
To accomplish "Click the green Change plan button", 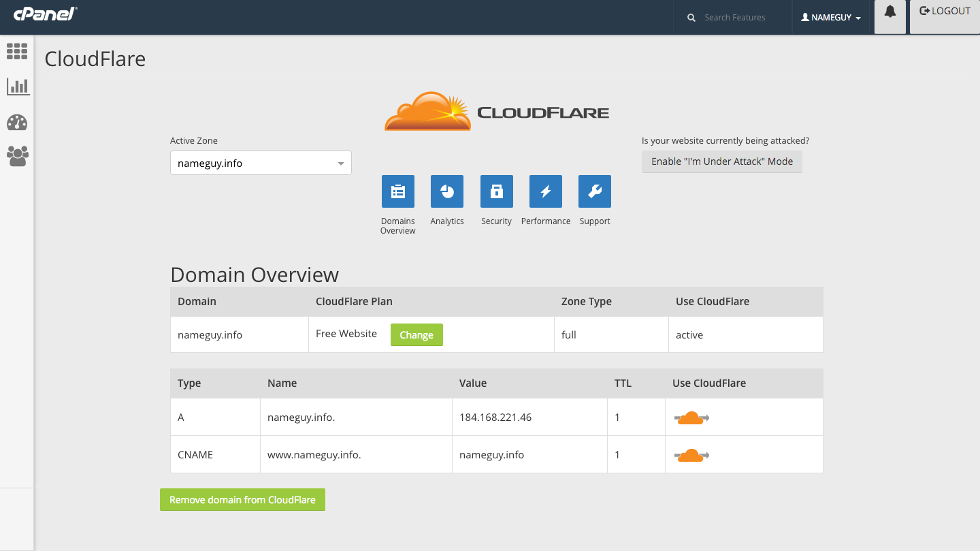I will click(416, 335).
